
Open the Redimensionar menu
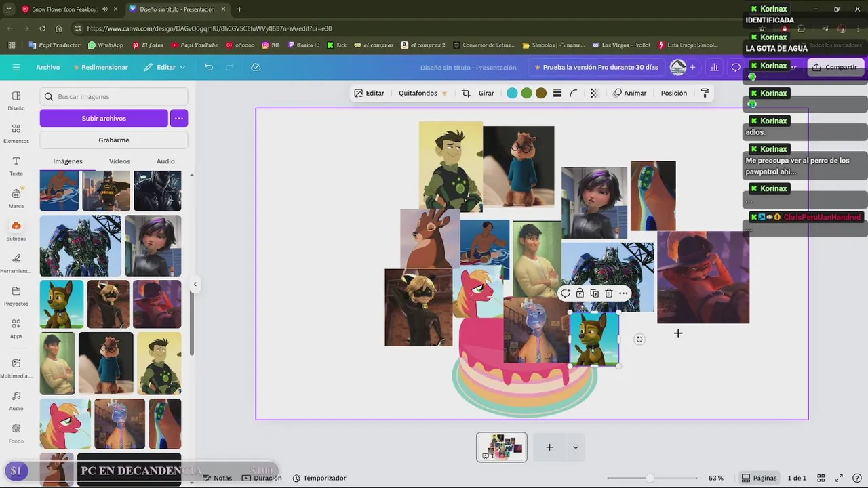[101, 67]
